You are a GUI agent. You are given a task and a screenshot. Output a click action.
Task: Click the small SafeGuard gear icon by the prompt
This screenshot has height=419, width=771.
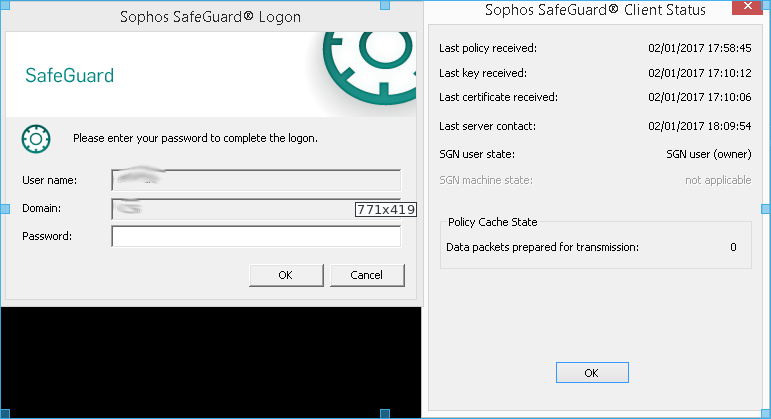tap(36, 139)
